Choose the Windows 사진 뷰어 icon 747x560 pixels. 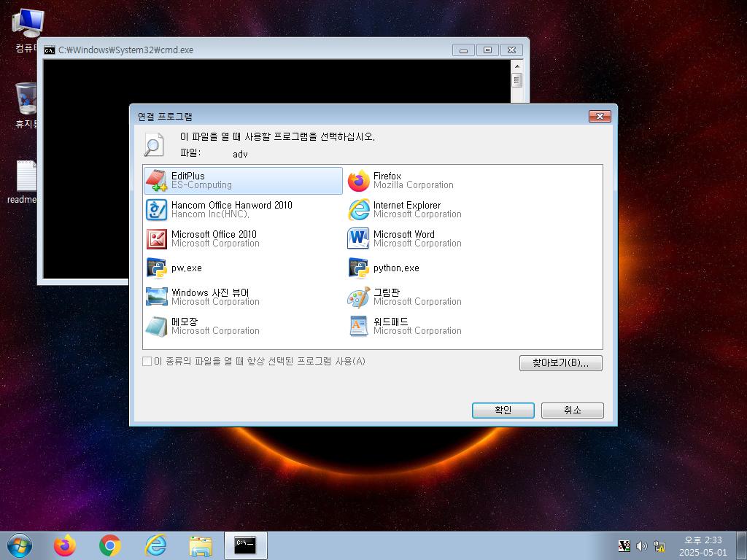[156, 297]
